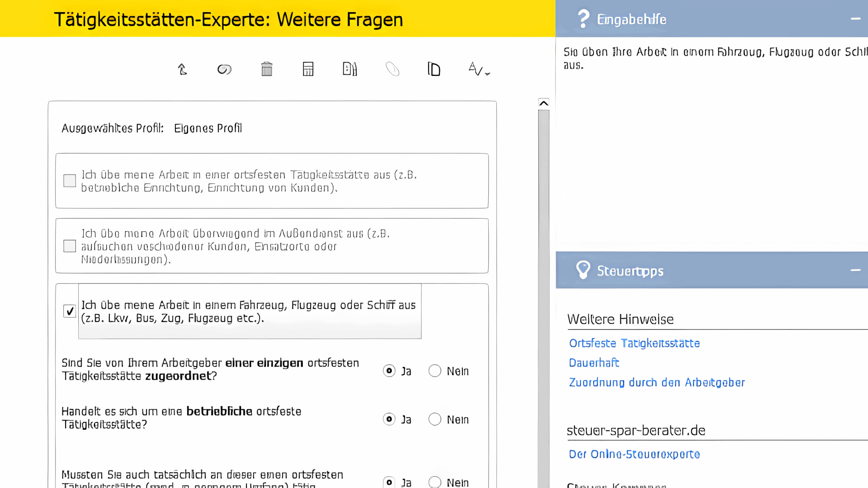Select the redo toolbar icon
The height and width of the screenshot is (488, 868).
click(224, 69)
